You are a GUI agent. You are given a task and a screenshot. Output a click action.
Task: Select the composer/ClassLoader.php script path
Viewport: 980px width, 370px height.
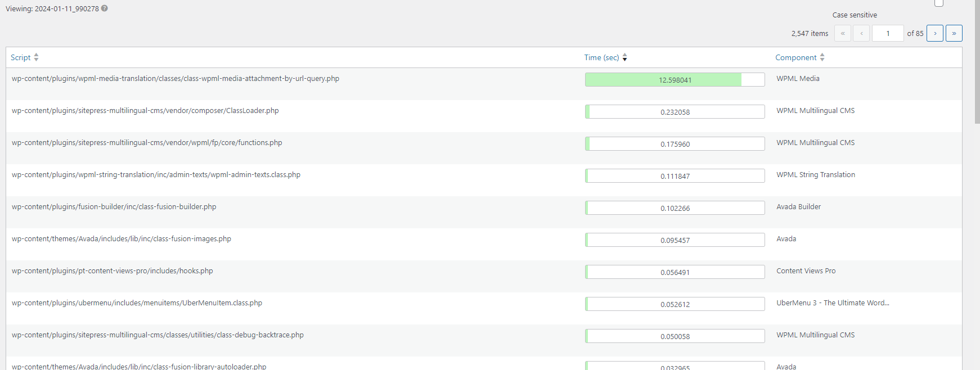pyautogui.click(x=145, y=111)
